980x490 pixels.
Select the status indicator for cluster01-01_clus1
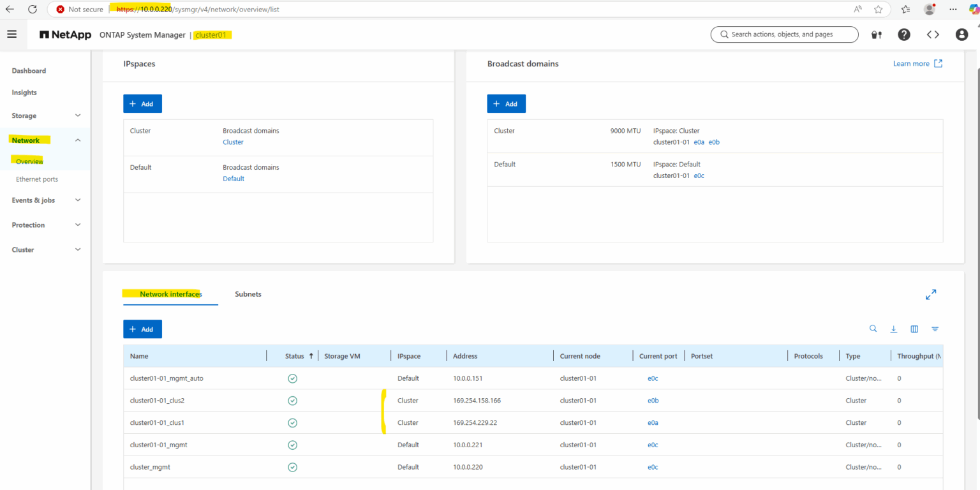[x=292, y=422]
